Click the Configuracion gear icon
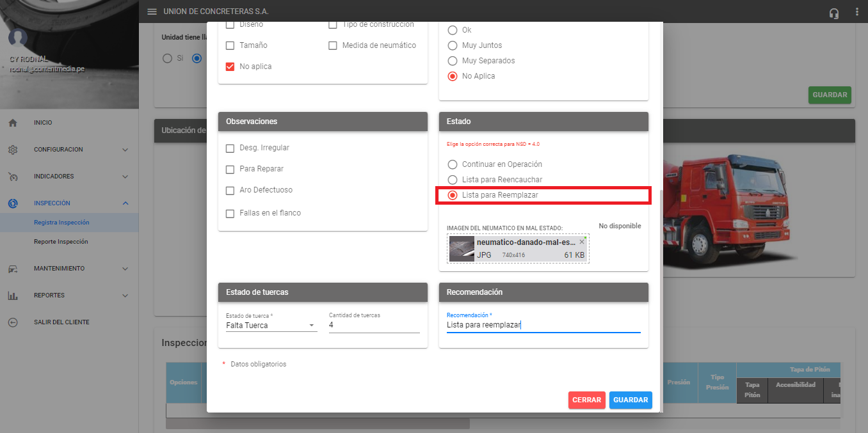 [13, 150]
